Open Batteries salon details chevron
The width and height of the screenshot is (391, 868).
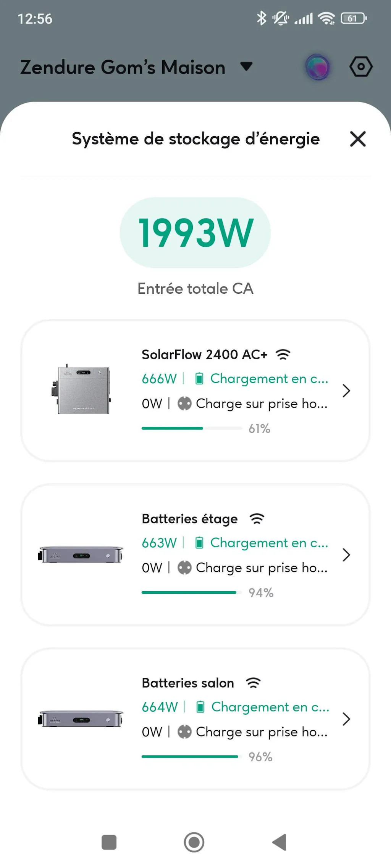(x=346, y=719)
